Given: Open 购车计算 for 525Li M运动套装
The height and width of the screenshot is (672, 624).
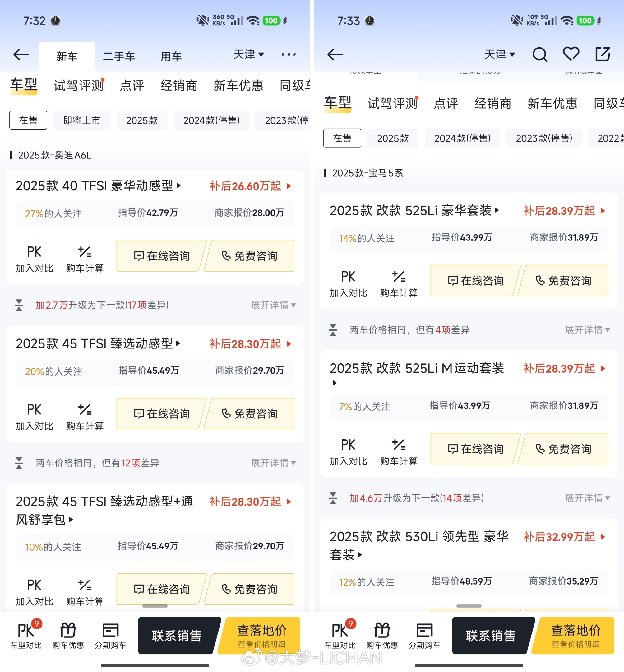Looking at the screenshot, I should coord(399,452).
